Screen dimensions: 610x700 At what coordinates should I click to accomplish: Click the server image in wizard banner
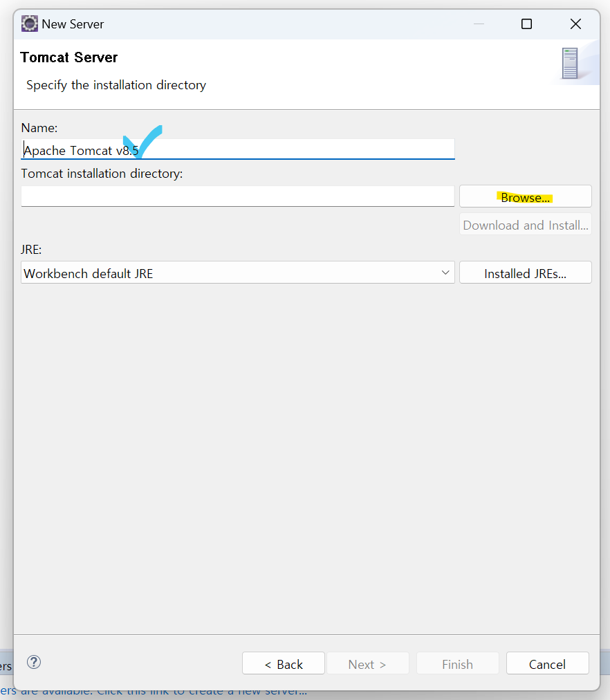[x=570, y=64]
